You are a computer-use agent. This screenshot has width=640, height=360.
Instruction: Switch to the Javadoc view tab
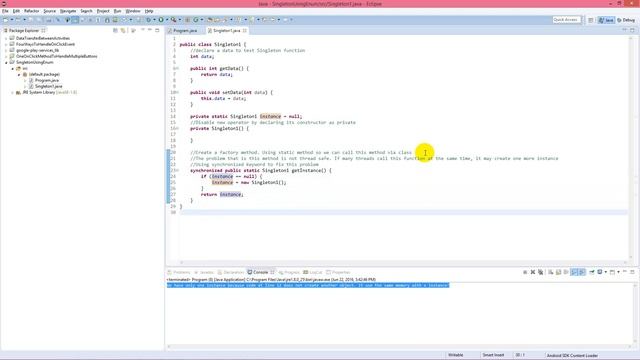(x=204, y=272)
